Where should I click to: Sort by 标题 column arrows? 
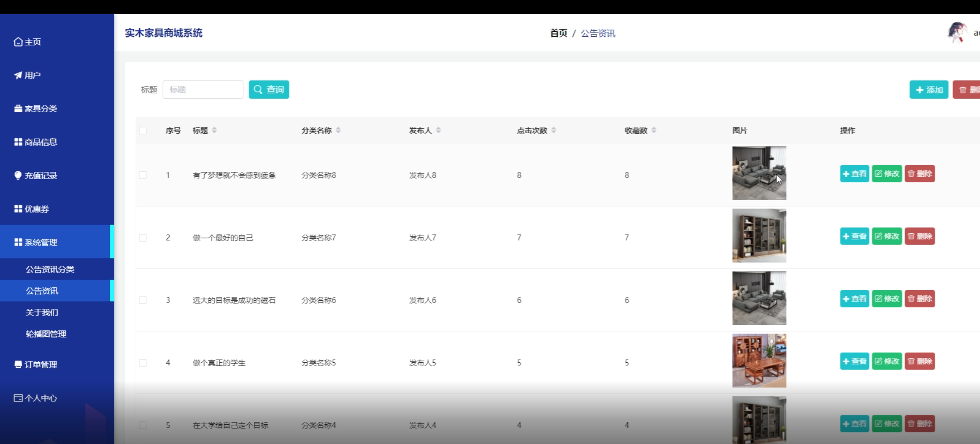(214, 130)
